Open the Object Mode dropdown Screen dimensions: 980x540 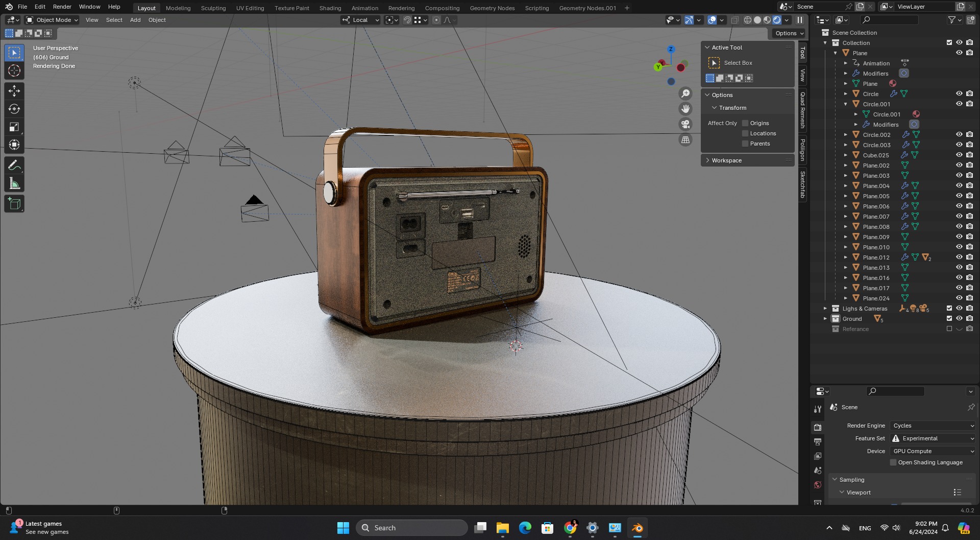(52, 20)
